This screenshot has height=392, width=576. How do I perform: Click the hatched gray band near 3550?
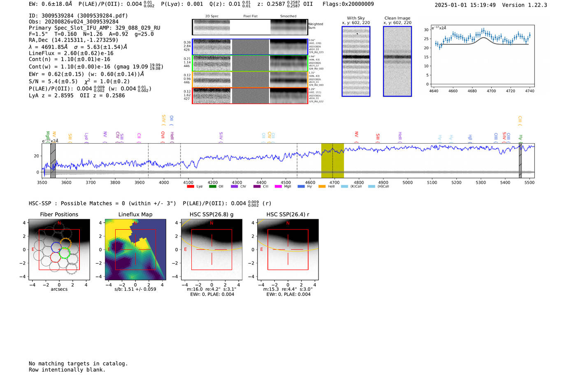coord(53,160)
